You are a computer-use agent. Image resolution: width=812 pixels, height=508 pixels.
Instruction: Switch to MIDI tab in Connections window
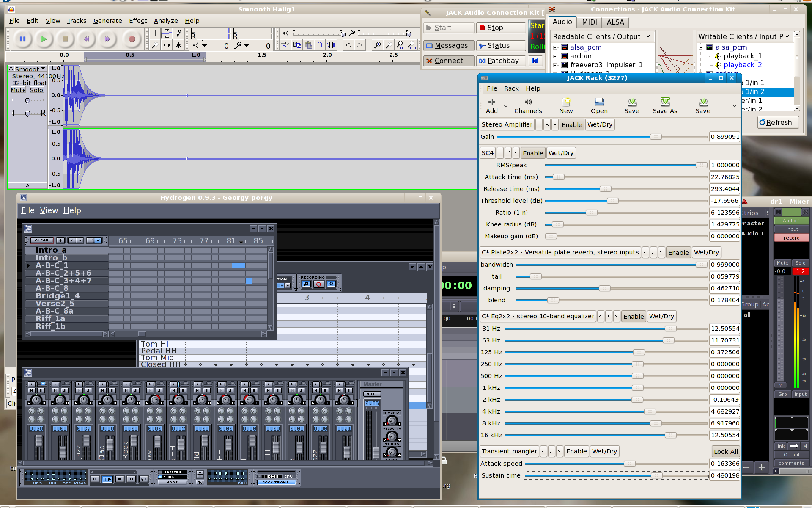click(x=589, y=22)
